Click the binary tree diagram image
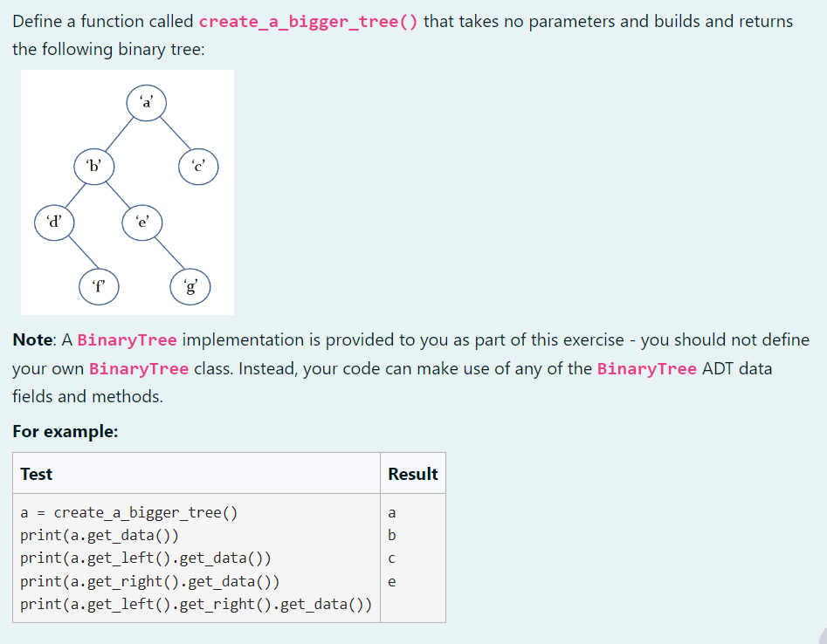The image size is (827, 644). (127, 192)
